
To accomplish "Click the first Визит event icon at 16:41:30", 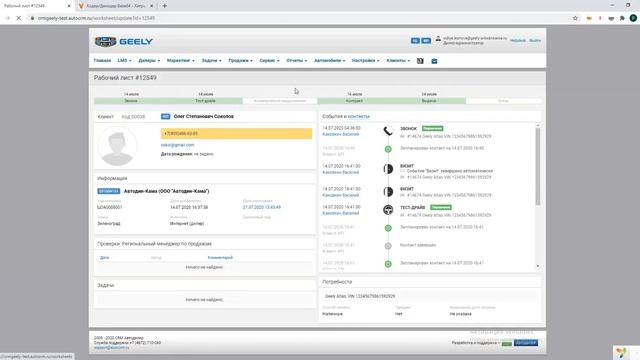I will click(388, 169).
